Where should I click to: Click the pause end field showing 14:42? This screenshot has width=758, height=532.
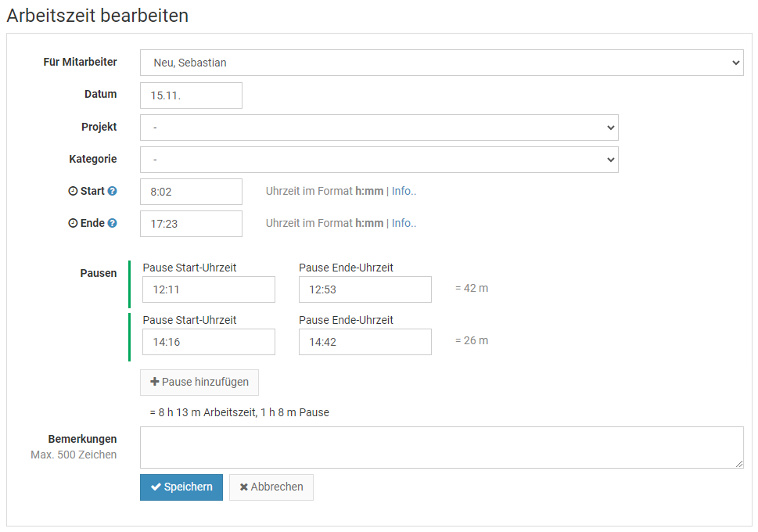[x=365, y=342]
